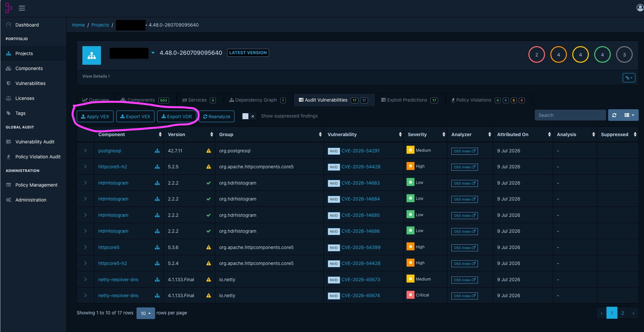Switch to the Policy Violations tab
Image resolution: width=644 pixels, height=332 pixels.
click(x=488, y=100)
